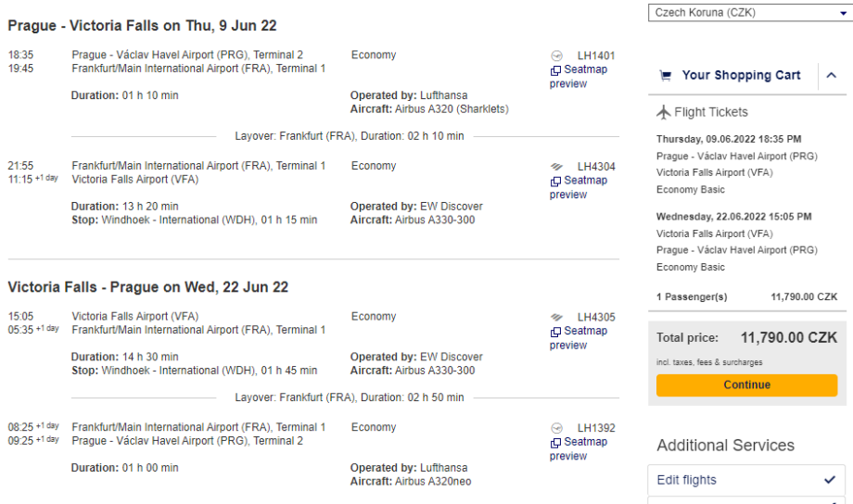
Task: Click the Additional Services heading
Action: tap(725, 446)
